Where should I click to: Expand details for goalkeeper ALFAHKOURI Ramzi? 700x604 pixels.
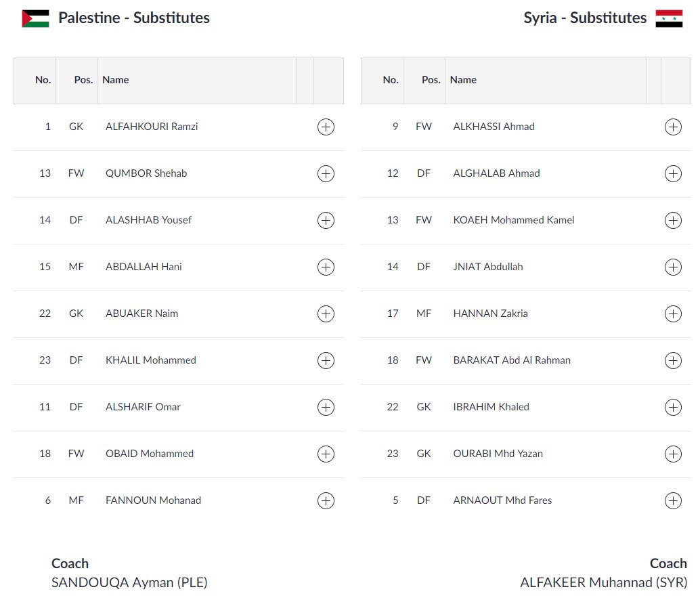[x=326, y=127]
